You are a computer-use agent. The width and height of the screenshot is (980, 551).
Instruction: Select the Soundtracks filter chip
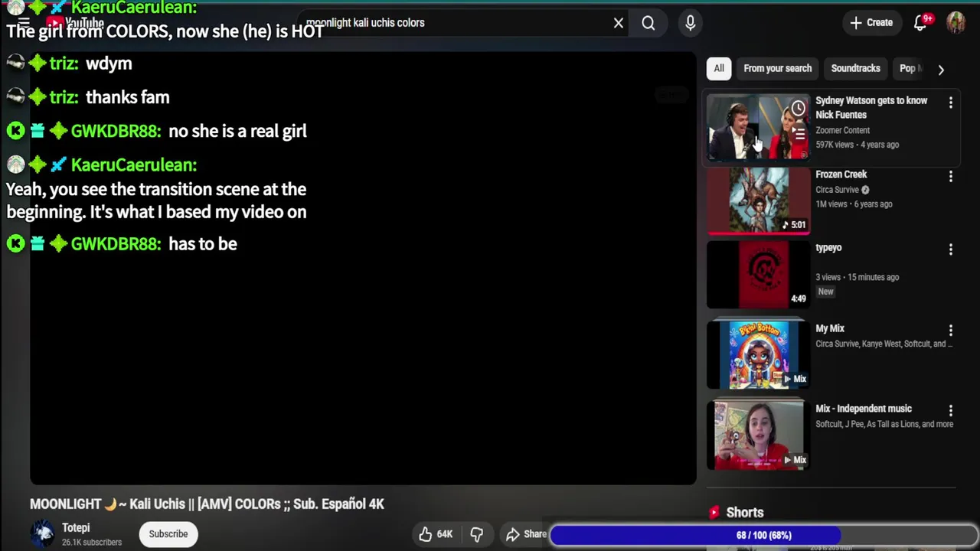[855, 68]
